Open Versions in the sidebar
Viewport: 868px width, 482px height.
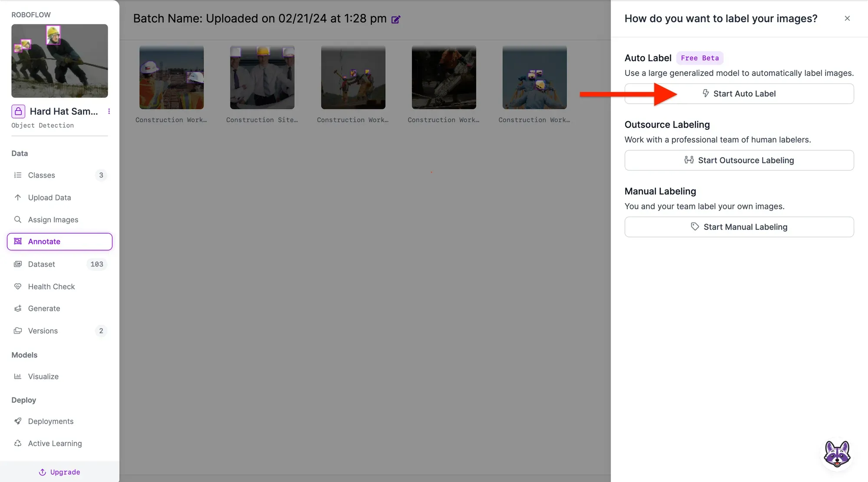(x=43, y=331)
